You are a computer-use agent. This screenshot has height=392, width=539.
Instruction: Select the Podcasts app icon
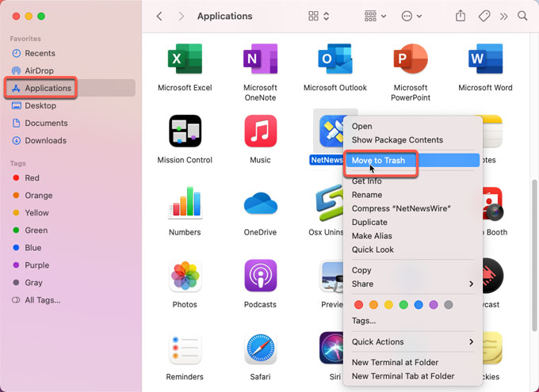(260, 276)
